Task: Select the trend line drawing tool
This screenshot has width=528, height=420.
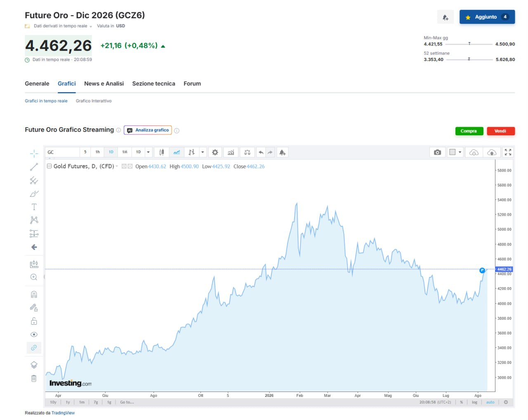Action: coord(34,167)
